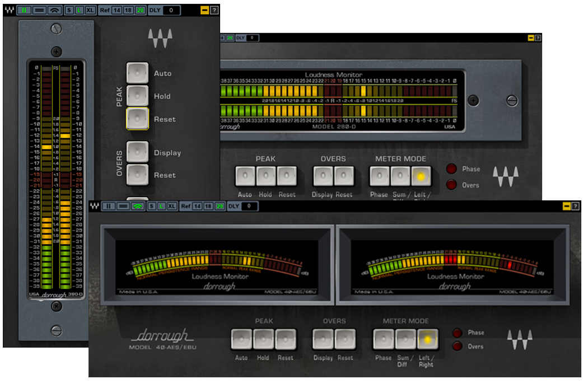The height and width of the screenshot is (384, 588).
Task: Select Sum/Diff meter mode in 280-D window
Action: pyautogui.click(x=400, y=176)
